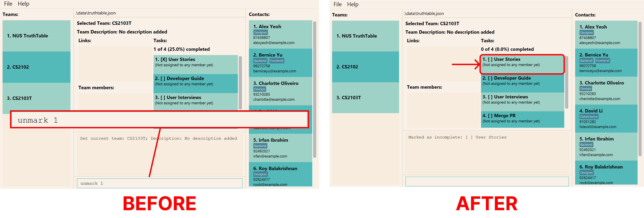644x218 pixels.
Task: Click unchecked User Stories task in AFTER window
Action: 522,64
